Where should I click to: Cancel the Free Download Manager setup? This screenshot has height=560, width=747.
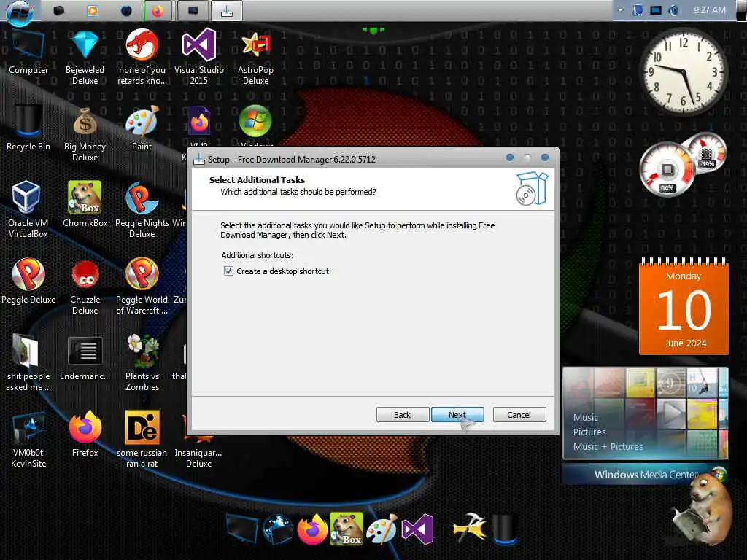click(519, 415)
